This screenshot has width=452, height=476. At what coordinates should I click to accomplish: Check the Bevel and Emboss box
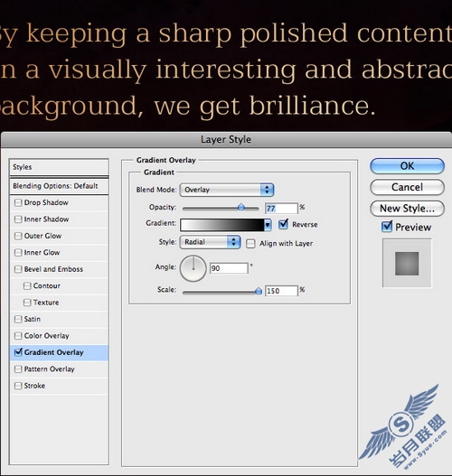[x=18, y=269]
